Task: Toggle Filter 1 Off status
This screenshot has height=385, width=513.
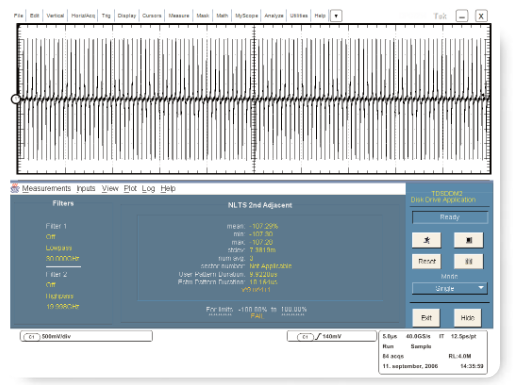Action: (x=51, y=237)
